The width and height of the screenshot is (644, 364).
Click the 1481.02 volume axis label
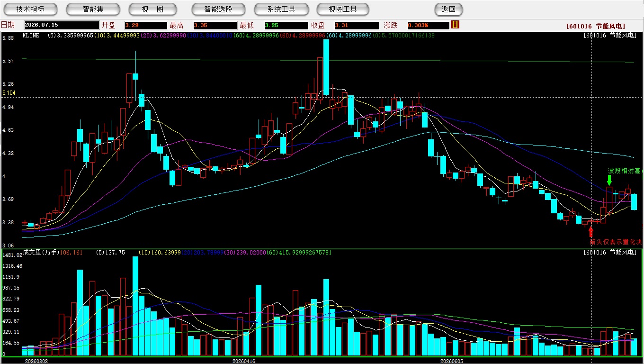[12, 255]
